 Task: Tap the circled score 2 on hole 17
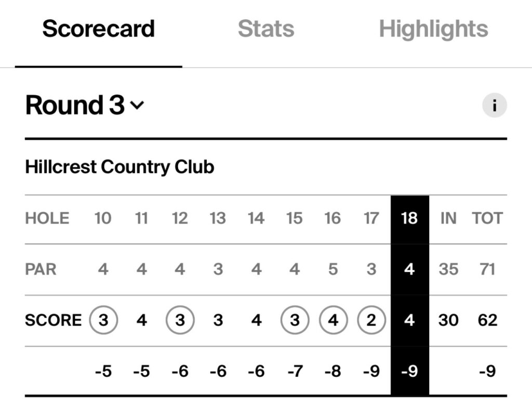[371, 320]
